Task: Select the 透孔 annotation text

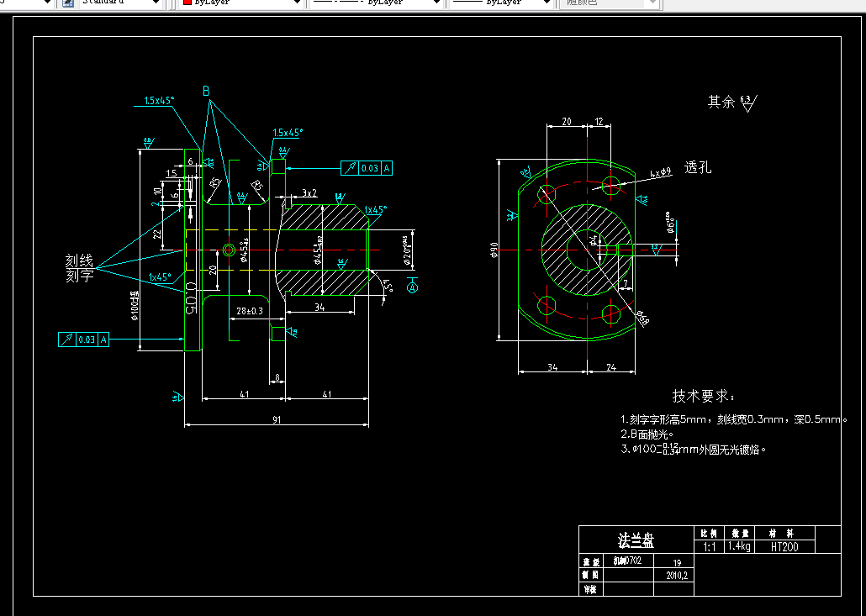Action: tap(698, 167)
